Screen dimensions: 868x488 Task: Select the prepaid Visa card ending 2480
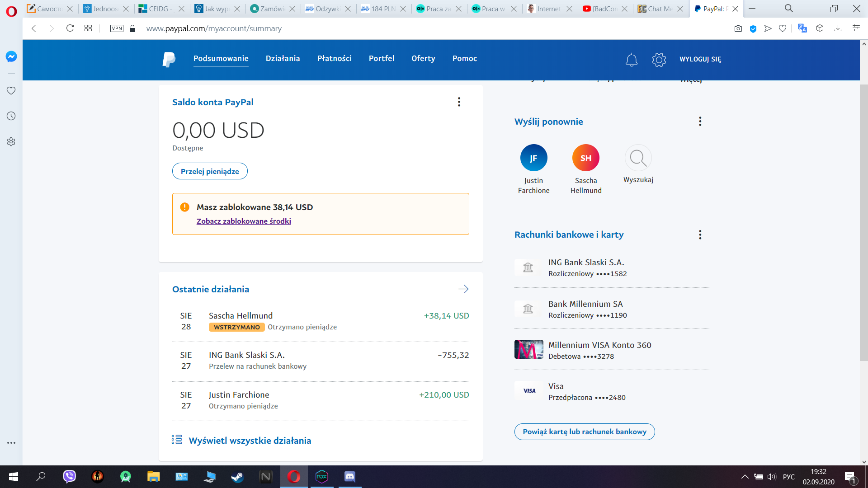612,391
